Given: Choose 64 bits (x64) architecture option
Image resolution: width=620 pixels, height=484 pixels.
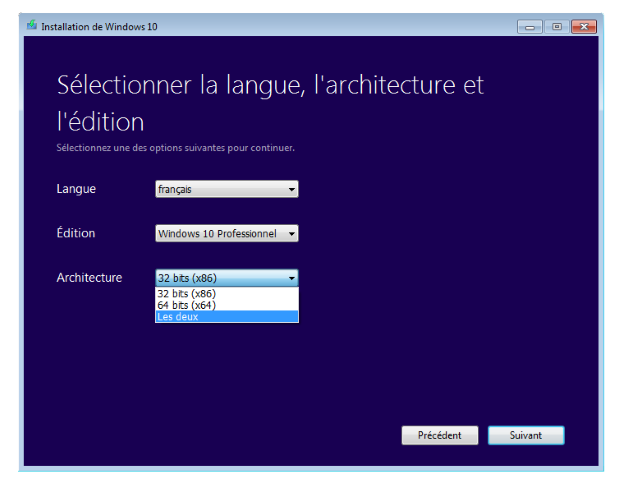Looking at the screenshot, I should pyautogui.click(x=227, y=305).
